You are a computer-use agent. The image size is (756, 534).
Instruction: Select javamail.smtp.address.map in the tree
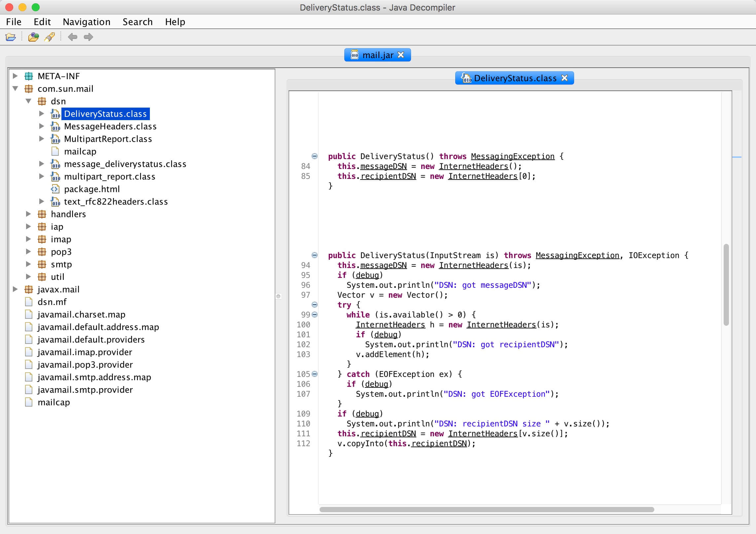click(x=94, y=377)
